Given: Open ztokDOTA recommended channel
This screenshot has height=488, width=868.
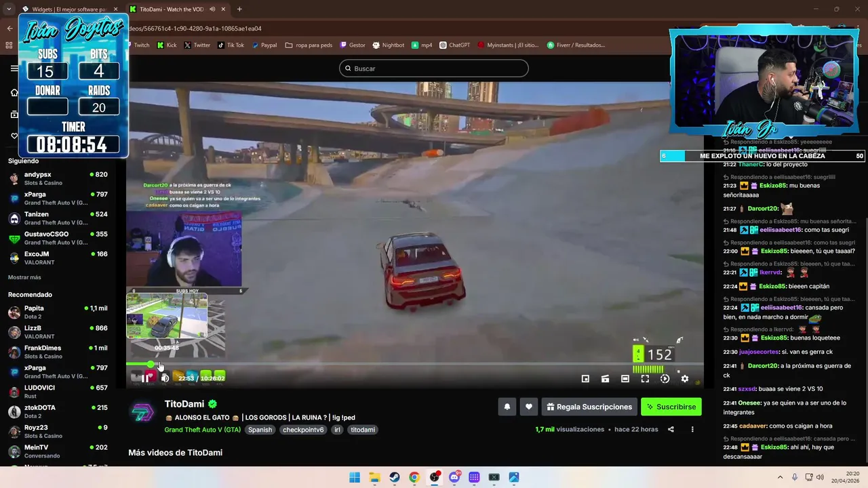Looking at the screenshot, I should (x=58, y=411).
